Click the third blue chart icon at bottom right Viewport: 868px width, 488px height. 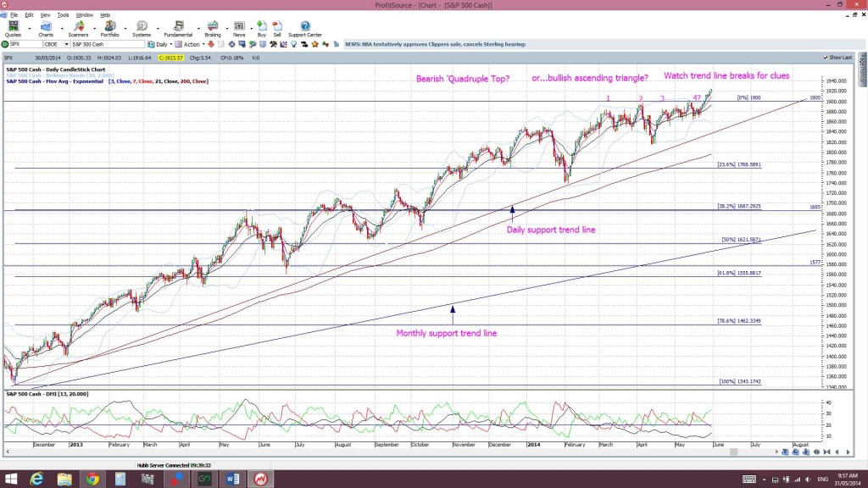click(806, 452)
